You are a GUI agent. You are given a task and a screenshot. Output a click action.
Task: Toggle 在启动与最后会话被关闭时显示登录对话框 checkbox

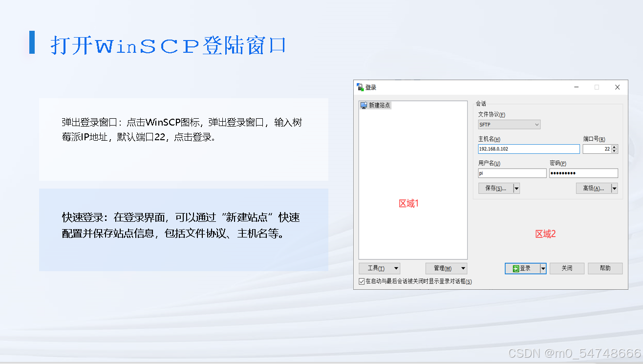[x=362, y=281]
